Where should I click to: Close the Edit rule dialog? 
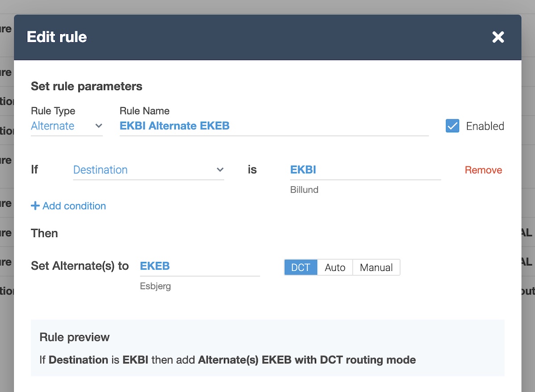[498, 37]
